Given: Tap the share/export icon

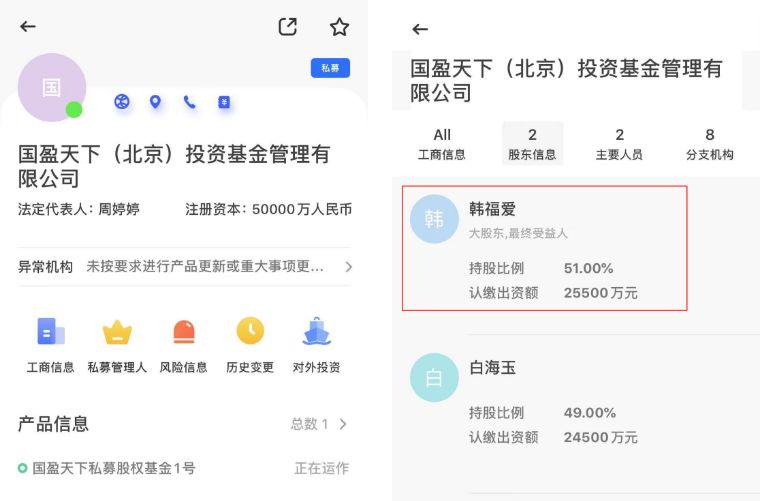Looking at the screenshot, I should coord(287,27).
